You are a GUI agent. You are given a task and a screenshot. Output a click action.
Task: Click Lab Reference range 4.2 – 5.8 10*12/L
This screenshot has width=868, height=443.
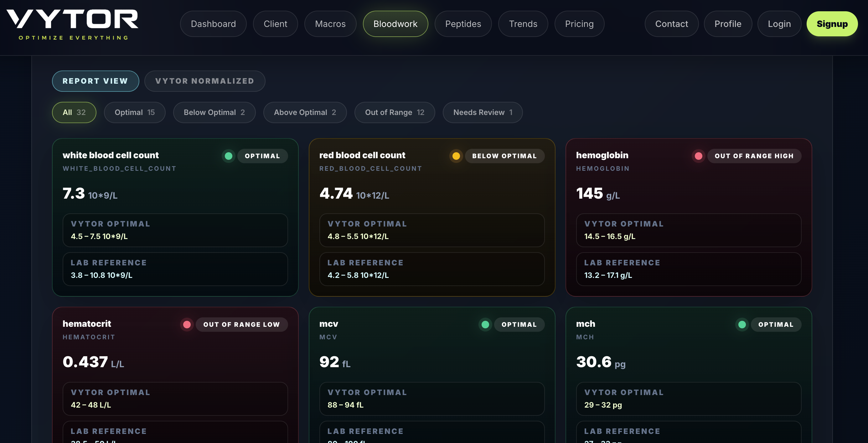point(432,269)
